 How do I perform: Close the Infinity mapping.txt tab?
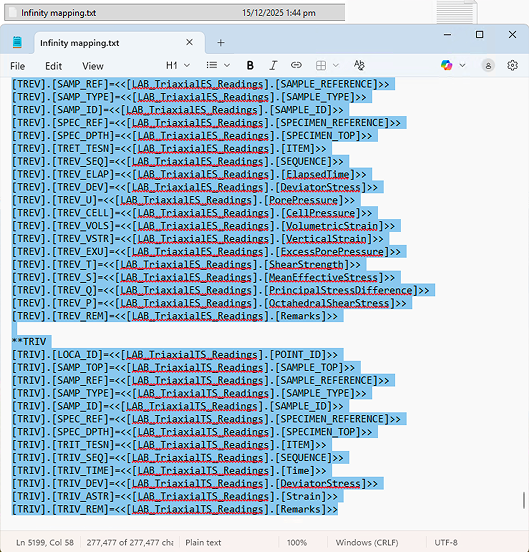(189, 42)
